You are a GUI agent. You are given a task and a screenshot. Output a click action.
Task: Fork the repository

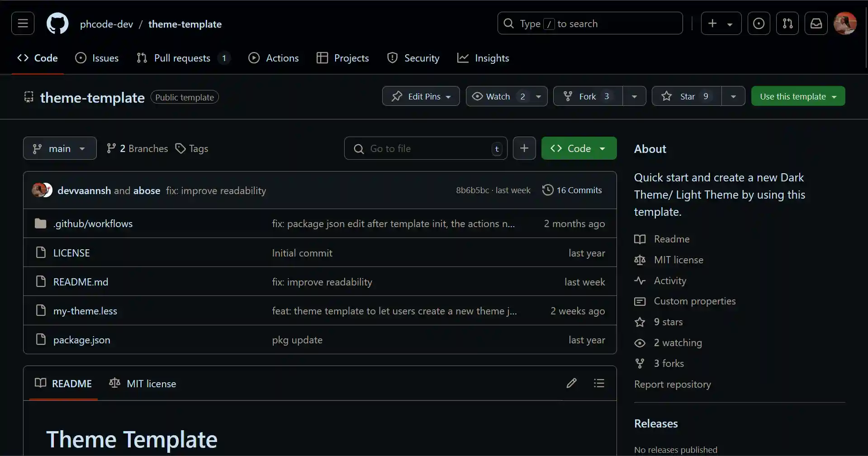tap(588, 96)
